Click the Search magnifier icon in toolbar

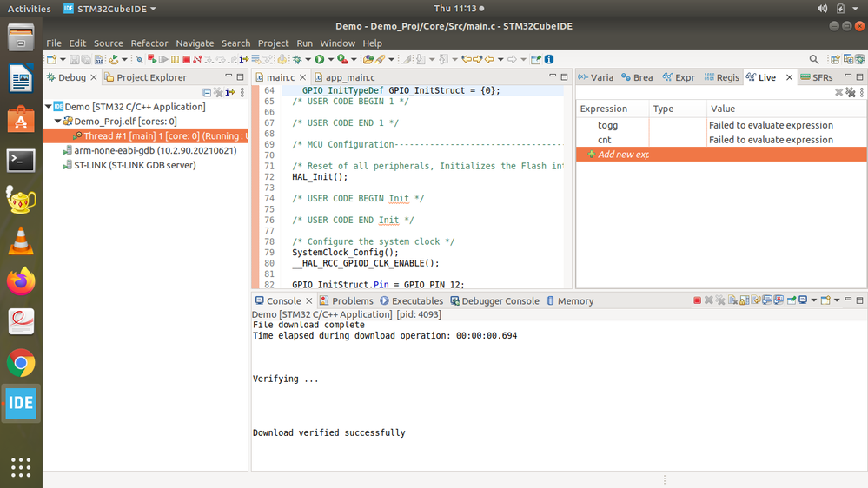[x=814, y=60]
